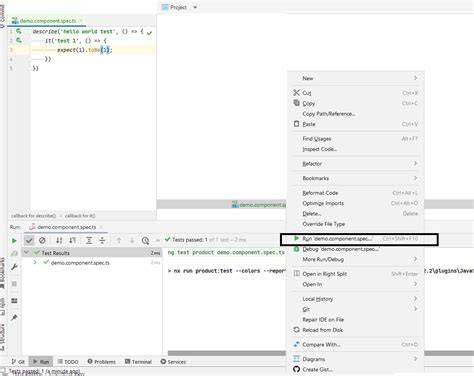Close Run tab demo.component.spec.ts
Image resolution: width=474 pixels, height=376 pixels.
tap(101, 227)
